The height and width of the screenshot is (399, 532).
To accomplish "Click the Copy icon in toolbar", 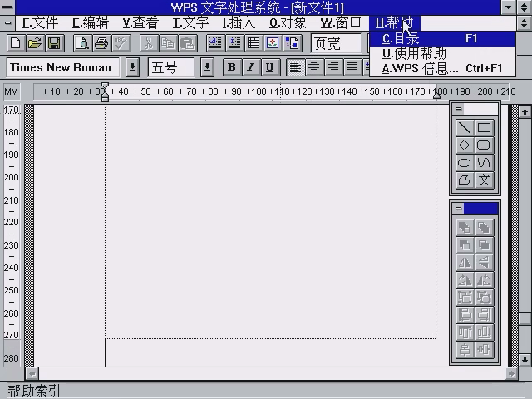I will [x=168, y=43].
